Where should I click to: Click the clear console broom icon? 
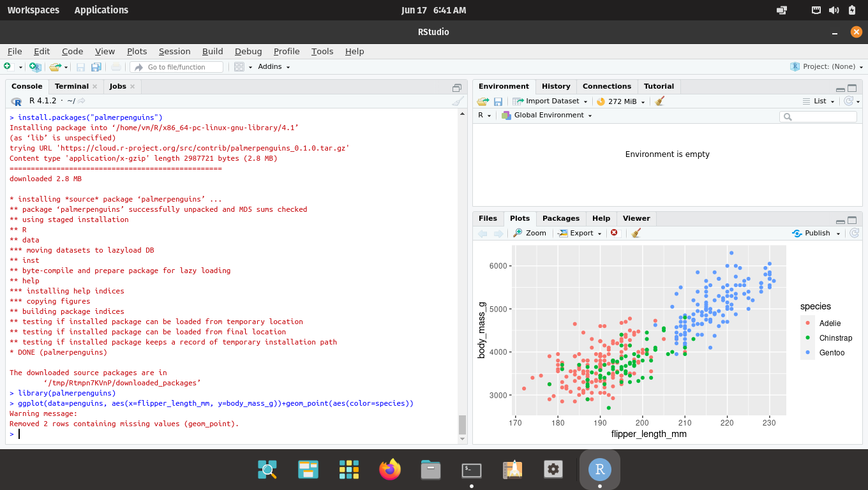coord(458,101)
